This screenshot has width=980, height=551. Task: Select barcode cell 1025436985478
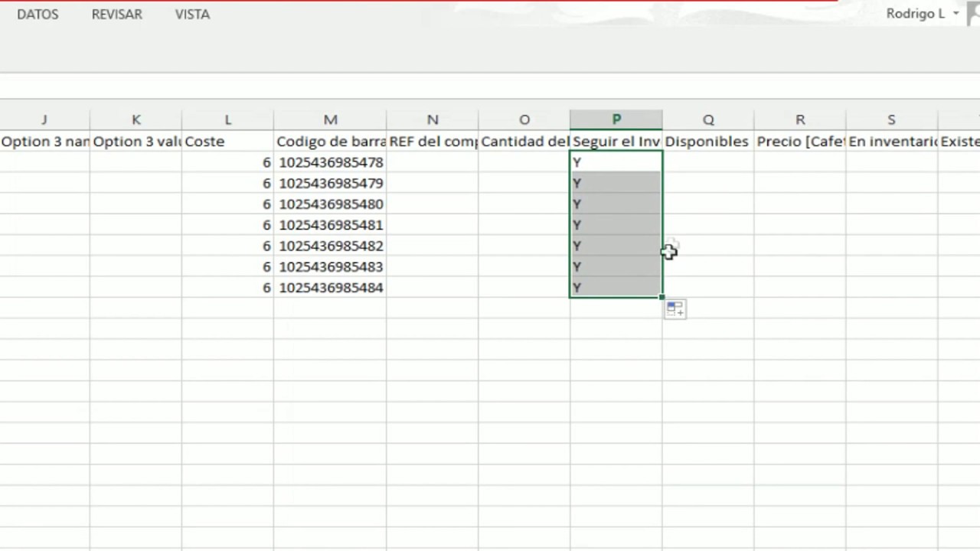coord(330,162)
